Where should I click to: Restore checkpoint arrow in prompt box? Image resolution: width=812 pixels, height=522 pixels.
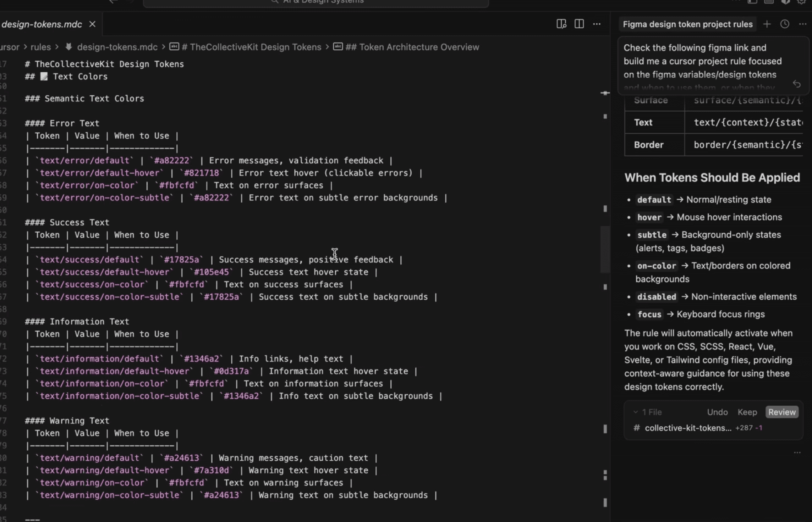[797, 84]
